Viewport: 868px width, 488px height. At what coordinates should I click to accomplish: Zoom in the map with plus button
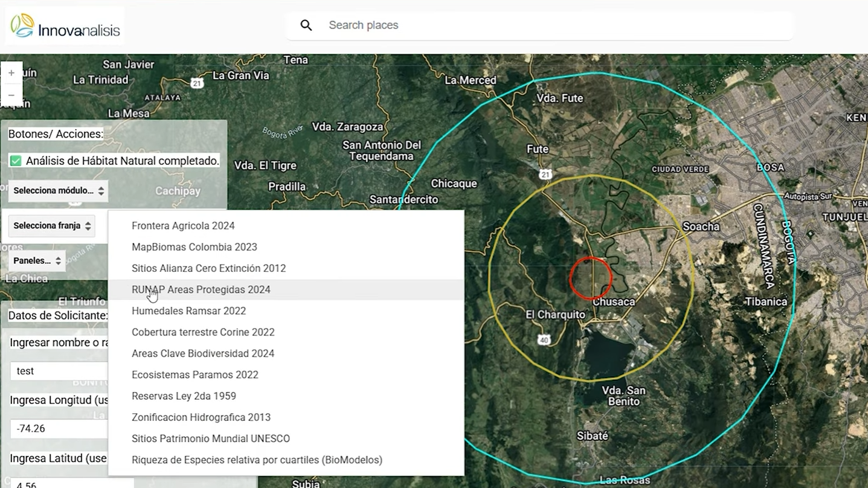(x=11, y=73)
